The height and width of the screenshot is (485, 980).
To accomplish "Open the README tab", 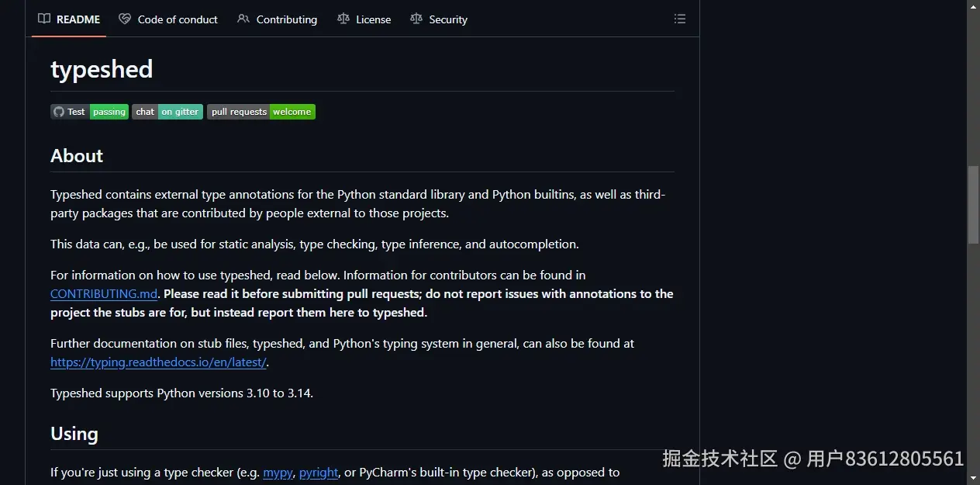I will [69, 19].
